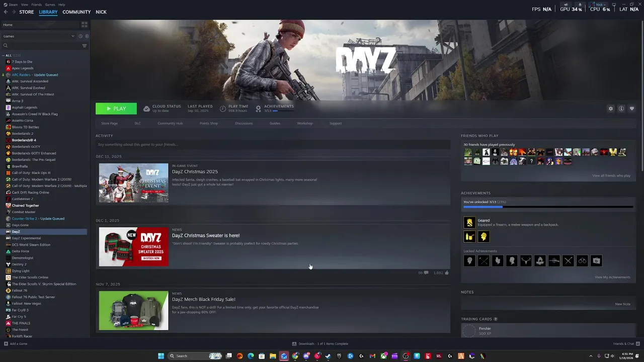This screenshot has height=362, width=644.
Task: Open the Steam icon in taskbar
Action: pos(328,356)
